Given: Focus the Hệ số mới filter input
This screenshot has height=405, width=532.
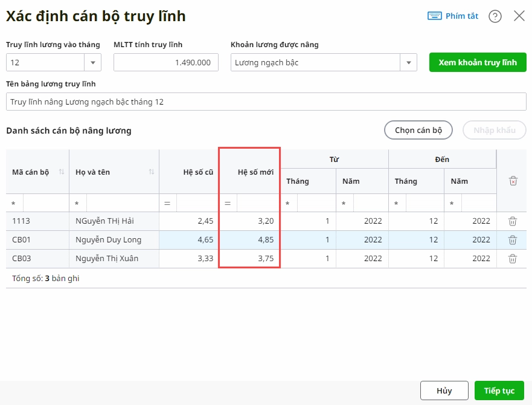Looking at the screenshot, I should coord(257,203).
